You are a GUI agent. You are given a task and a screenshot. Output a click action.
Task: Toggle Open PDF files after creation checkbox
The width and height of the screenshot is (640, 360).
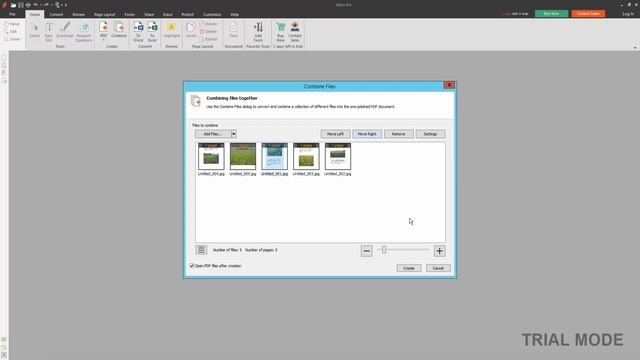(192, 266)
